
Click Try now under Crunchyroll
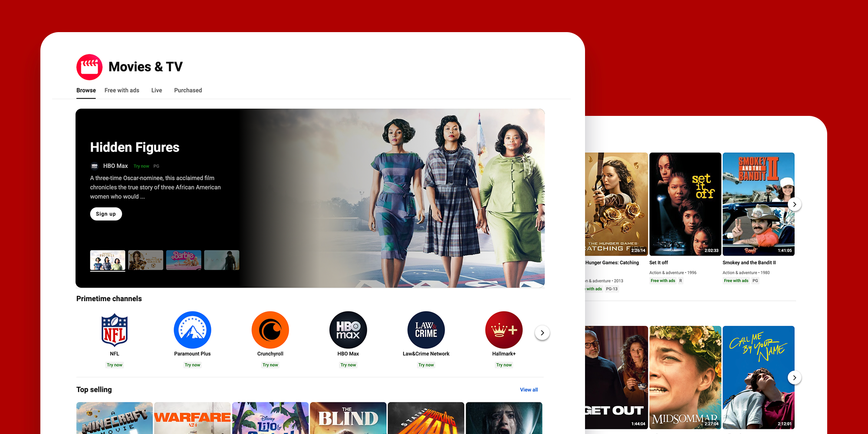(270, 365)
